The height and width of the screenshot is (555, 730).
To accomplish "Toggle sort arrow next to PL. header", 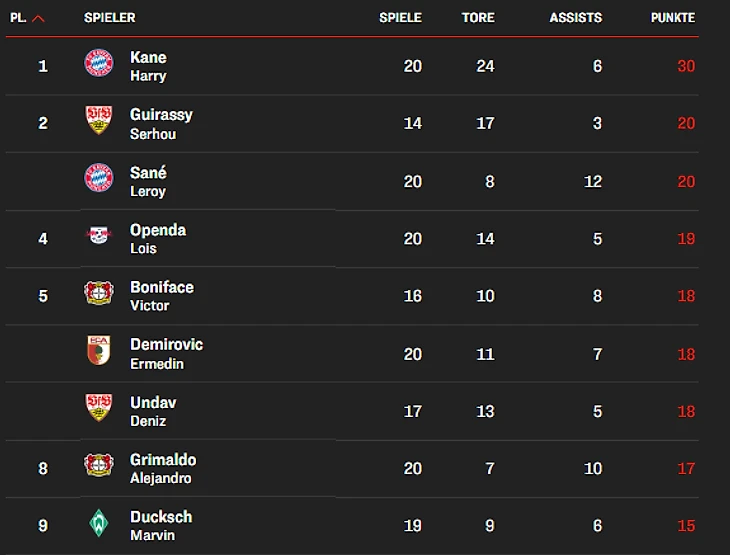I will pos(38,18).
